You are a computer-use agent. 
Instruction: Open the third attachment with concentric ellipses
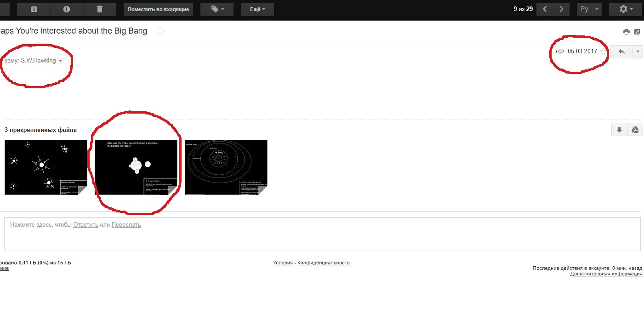tap(226, 167)
